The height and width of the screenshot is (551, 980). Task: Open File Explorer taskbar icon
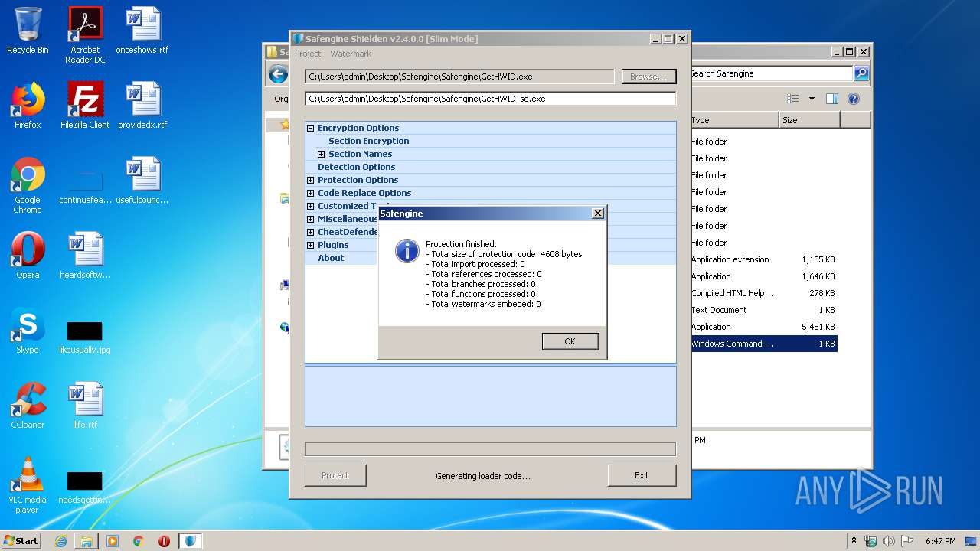point(87,540)
